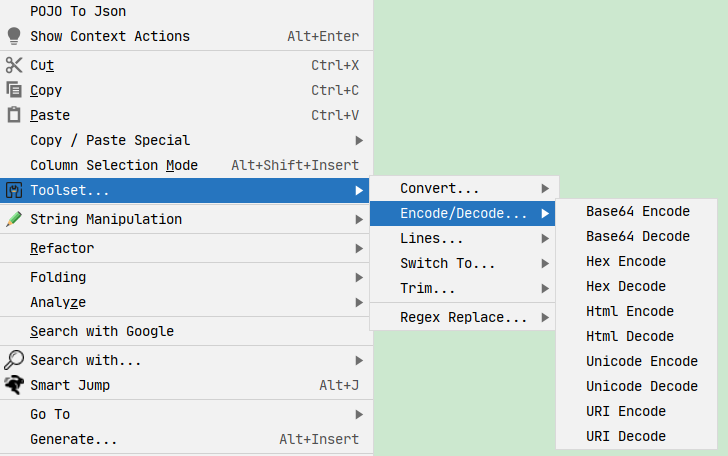Screen dimensions: 728x456
Task: Click the Smart Jump icon
Action: [x=14, y=385]
